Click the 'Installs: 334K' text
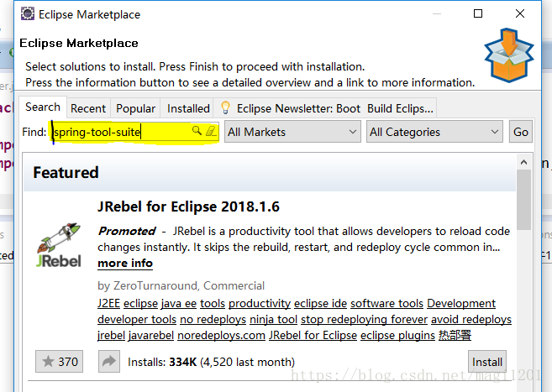Screen dimensions: 552x392 pos(162,362)
